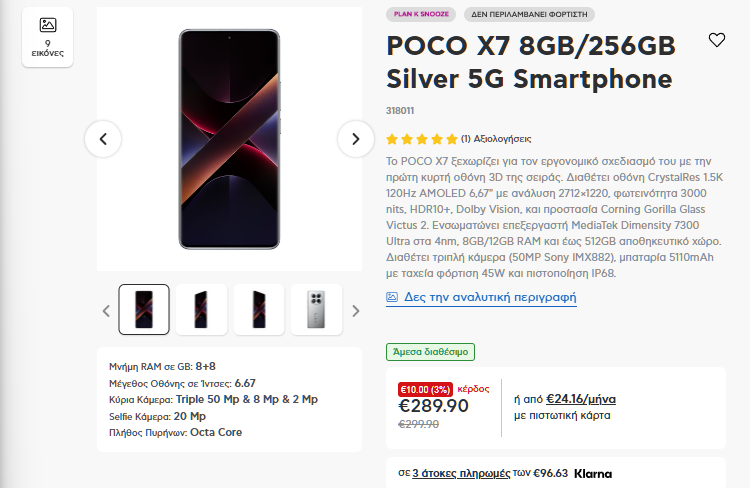Viewport: 750px width, 488px height.
Task: Click the main POCO X7 product image
Action: click(x=229, y=139)
